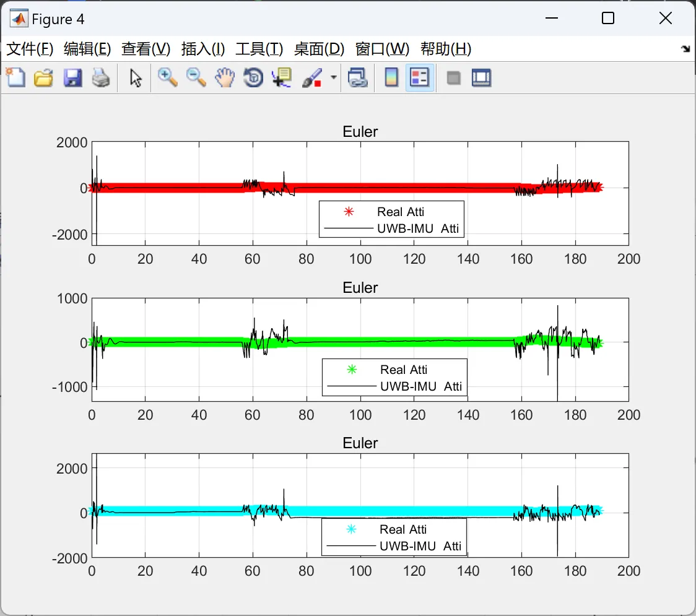Open the 插入(I) menu
This screenshot has height=616, width=696.
pos(203,49)
